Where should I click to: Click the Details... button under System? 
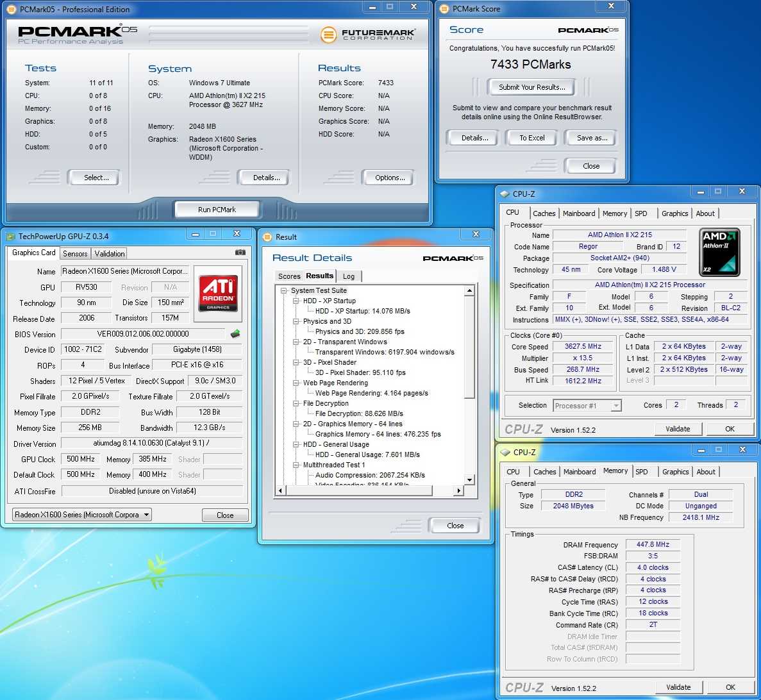click(266, 178)
